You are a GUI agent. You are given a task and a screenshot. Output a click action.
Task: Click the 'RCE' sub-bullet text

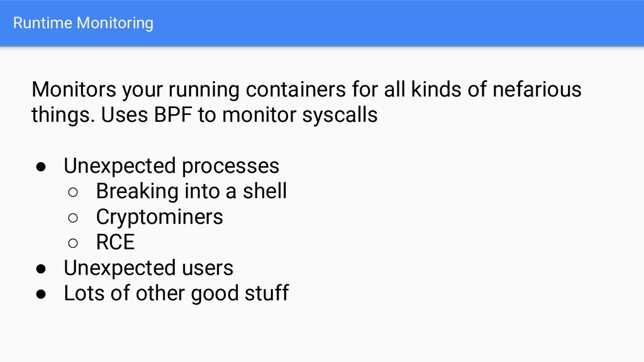[116, 242]
